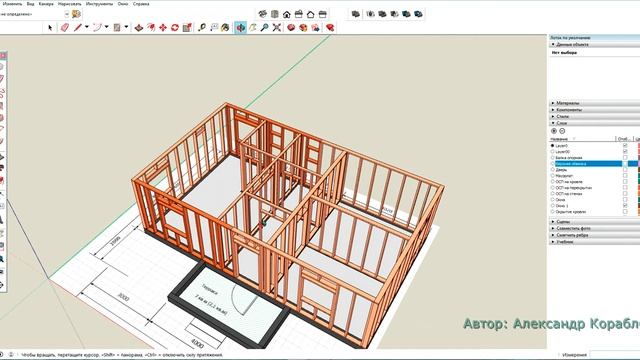
Task: Open the Extension Warehouse
Action: 303,28
